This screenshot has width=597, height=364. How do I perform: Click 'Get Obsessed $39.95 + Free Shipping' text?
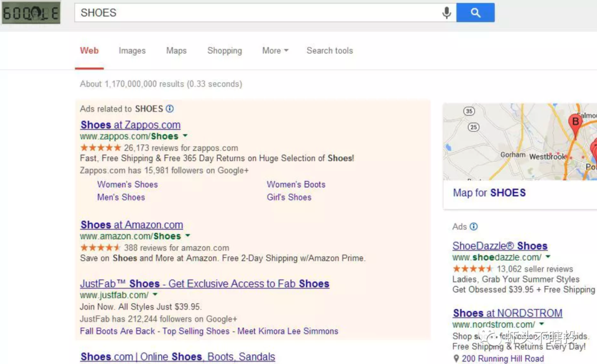click(x=523, y=290)
